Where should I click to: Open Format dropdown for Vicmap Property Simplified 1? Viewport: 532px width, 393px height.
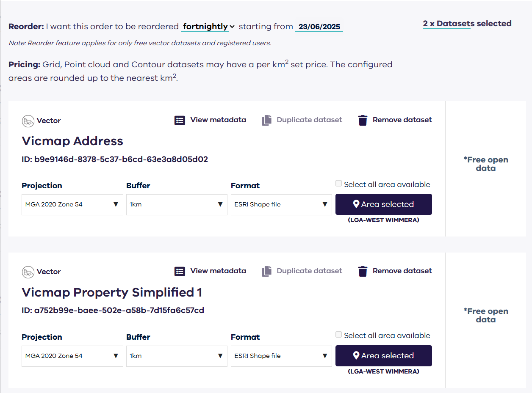[x=281, y=356]
